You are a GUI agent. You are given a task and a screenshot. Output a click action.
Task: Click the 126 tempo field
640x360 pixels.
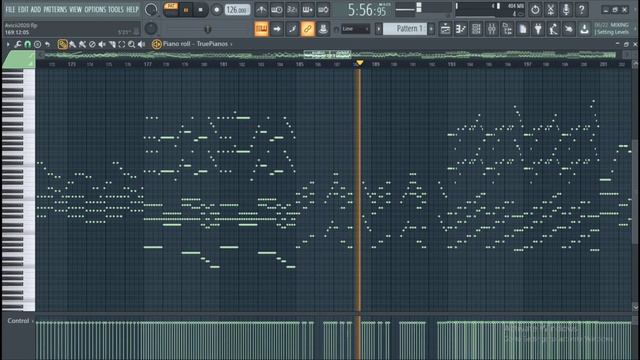coord(237,10)
